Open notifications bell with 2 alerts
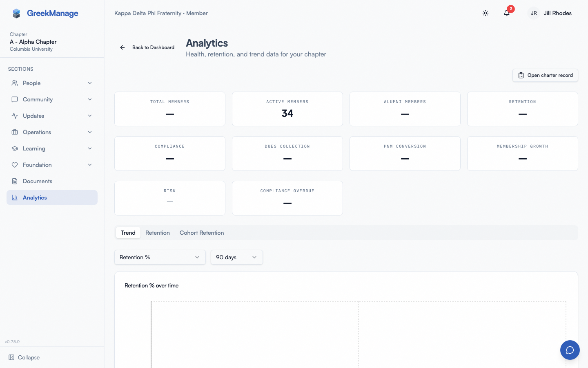This screenshot has height=368, width=588. point(507,13)
